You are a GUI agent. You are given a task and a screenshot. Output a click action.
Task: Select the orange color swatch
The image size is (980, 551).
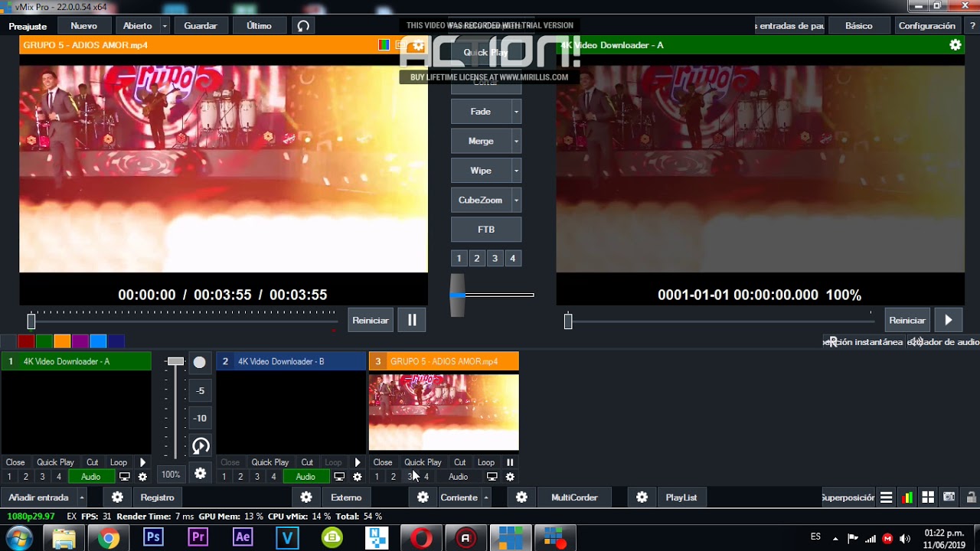(x=62, y=341)
